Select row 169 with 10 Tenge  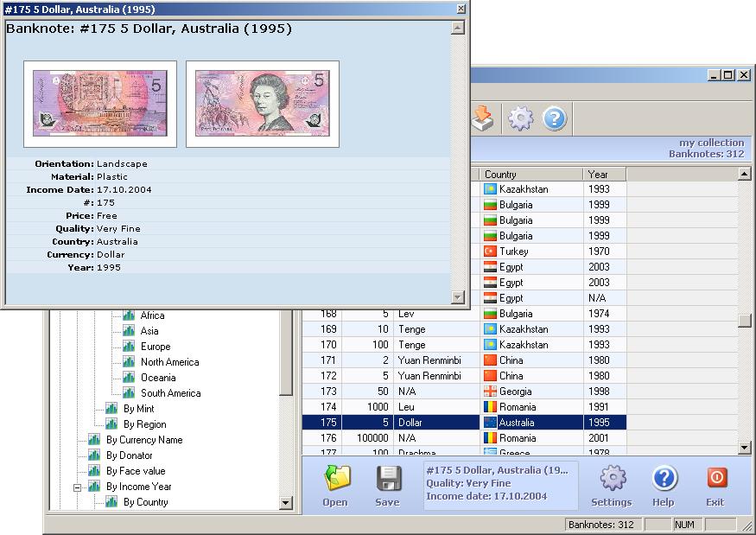[x=464, y=329]
